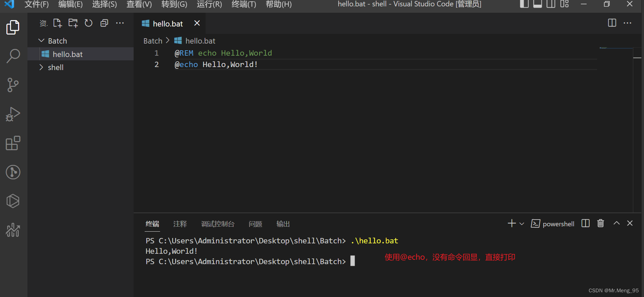Create a new folder in explorer
The height and width of the screenshot is (297, 644).
tap(73, 23)
